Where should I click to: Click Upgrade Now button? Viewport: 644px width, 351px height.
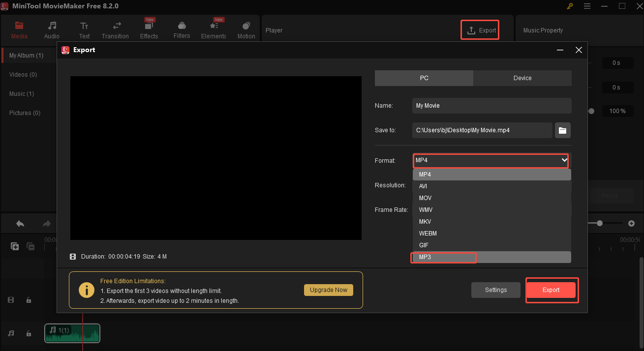[329, 290]
